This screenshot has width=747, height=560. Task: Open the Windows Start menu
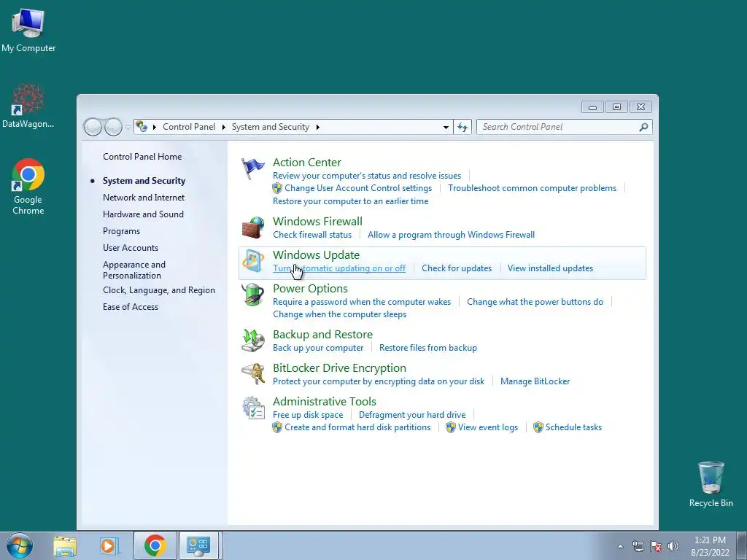[20, 545]
